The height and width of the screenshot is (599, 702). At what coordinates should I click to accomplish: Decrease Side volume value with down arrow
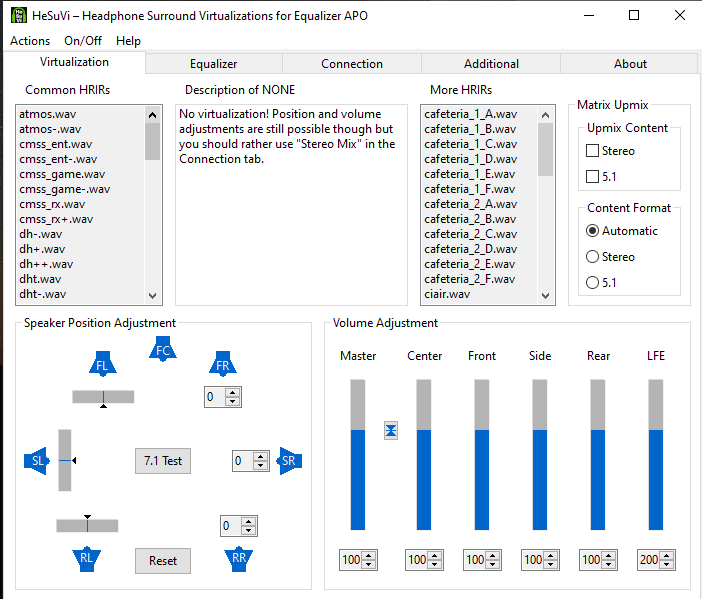pyautogui.click(x=551, y=564)
